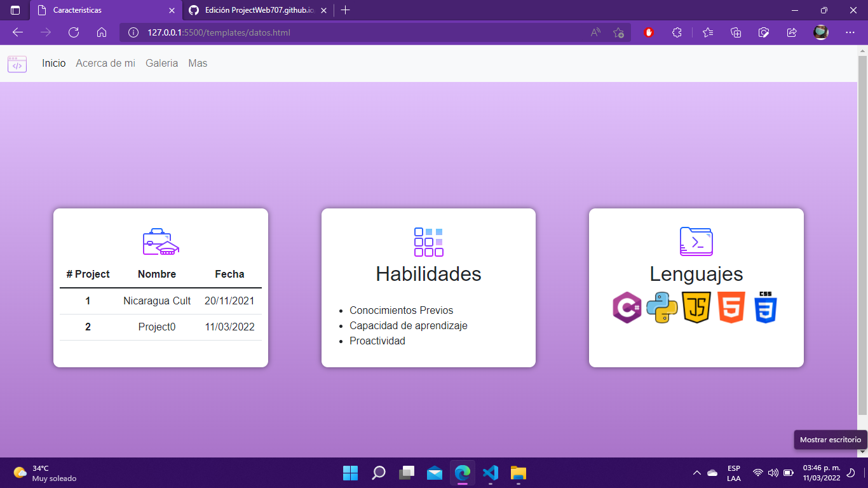Select the Nicaragua Cult table cell
The image size is (868, 488).
pyautogui.click(x=157, y=301)
